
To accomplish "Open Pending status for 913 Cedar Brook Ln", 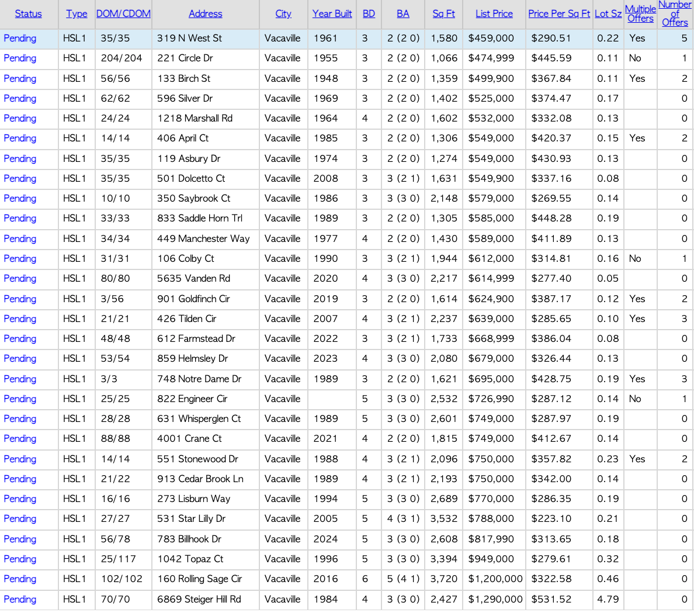I will (x=20, y=479).
